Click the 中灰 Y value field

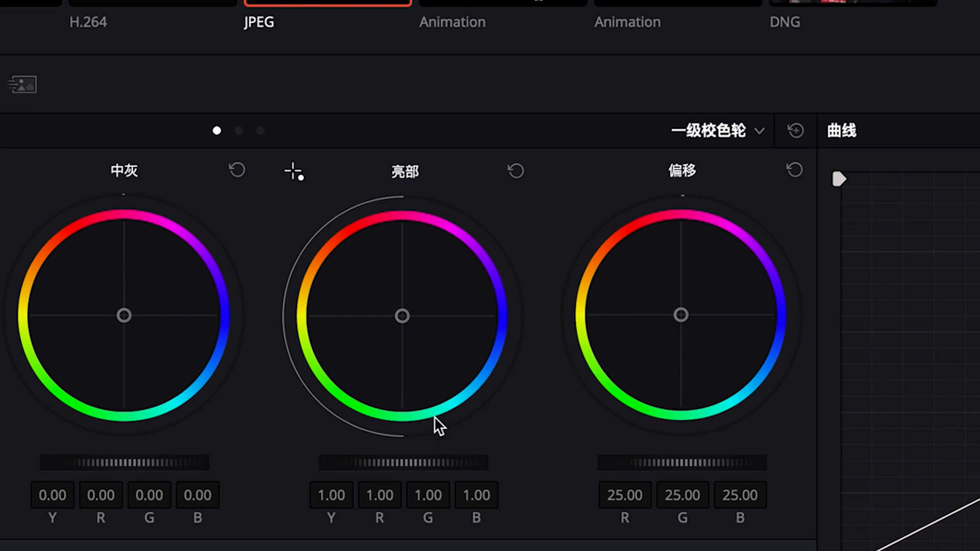(x=53, y=495)
